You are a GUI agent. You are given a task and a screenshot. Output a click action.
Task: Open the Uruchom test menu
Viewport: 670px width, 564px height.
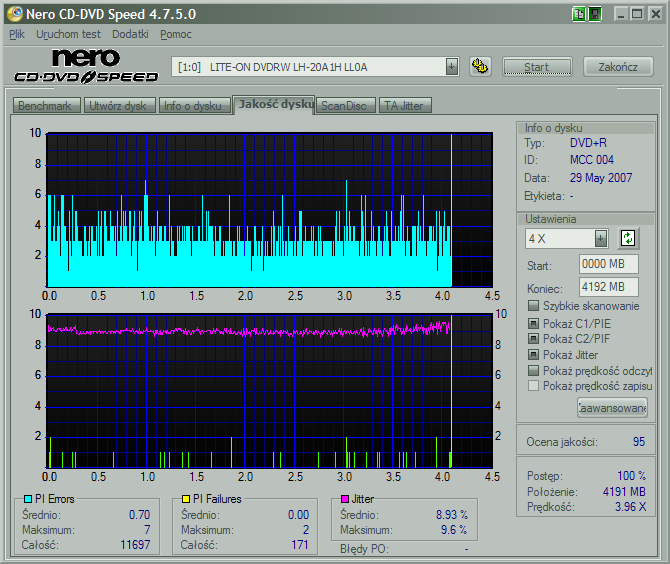(x=68, y=34)
